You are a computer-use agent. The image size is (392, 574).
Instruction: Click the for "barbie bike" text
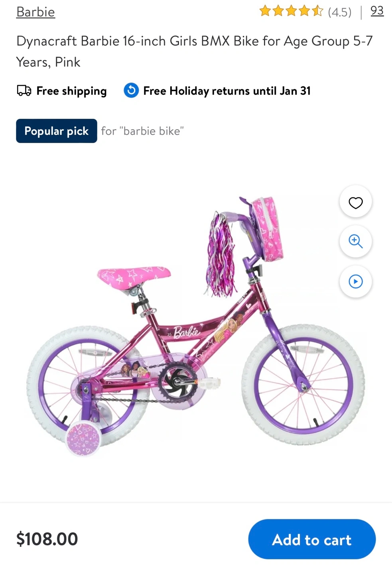[142, 131]
